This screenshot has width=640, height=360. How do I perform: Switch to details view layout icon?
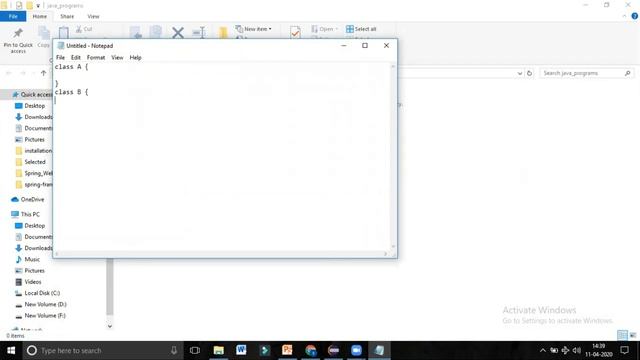pos(622,335)
